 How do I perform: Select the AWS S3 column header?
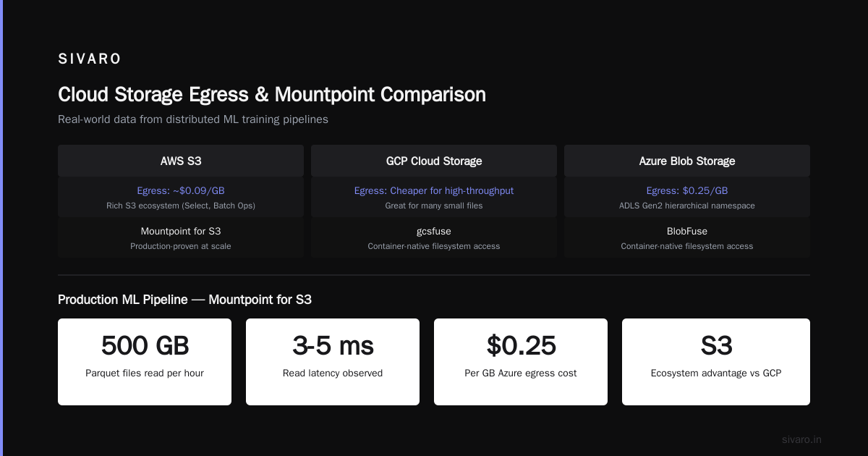181,161
